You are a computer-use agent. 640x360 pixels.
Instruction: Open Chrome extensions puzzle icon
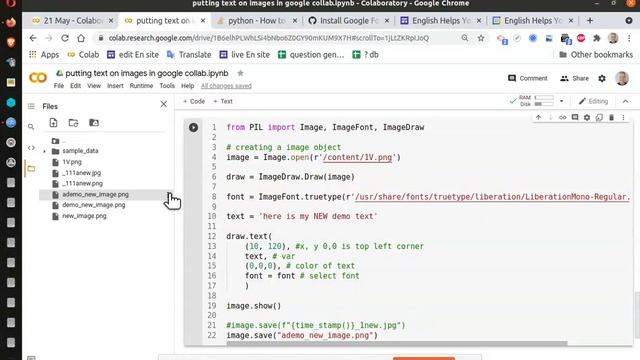tap(597, 38)
